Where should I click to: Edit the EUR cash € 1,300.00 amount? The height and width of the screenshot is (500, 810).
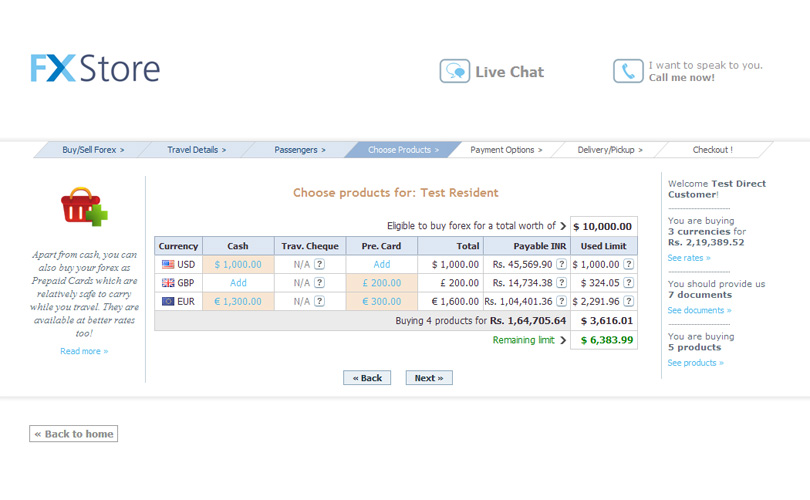pyautogui.click(x=238, y=301)
